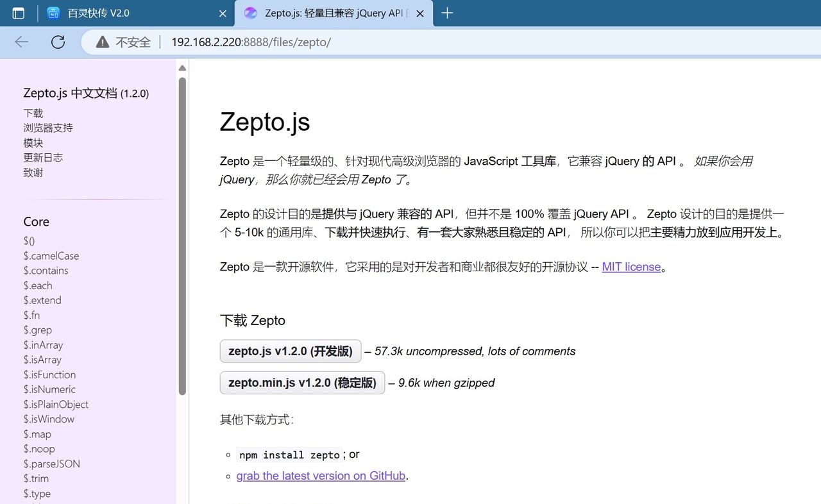Go to 浏览器支持 in sidebar
Screen dimensions: 821x504
point(48,128)
